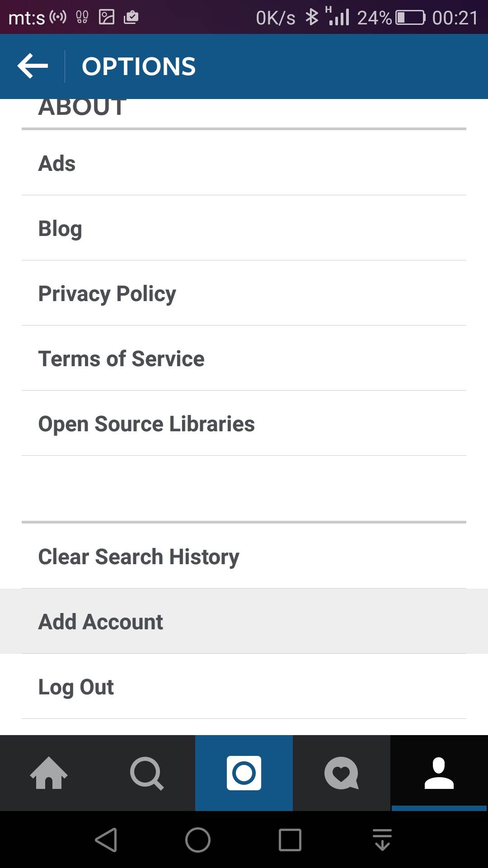This screenshot has width=488, height=868.
Task: Tap the center Camera icon
Action: 244,773
